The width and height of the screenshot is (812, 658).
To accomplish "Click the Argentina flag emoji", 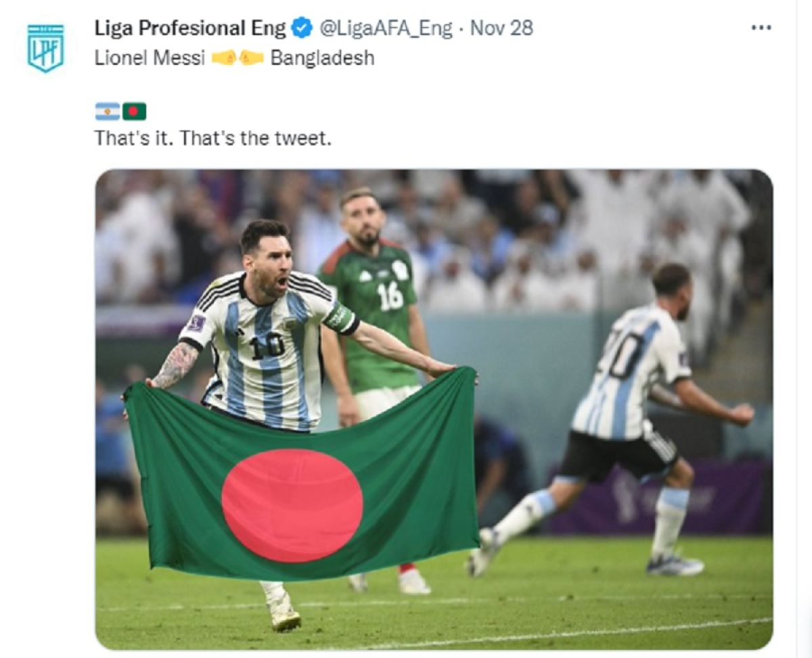I will (107, 111).
